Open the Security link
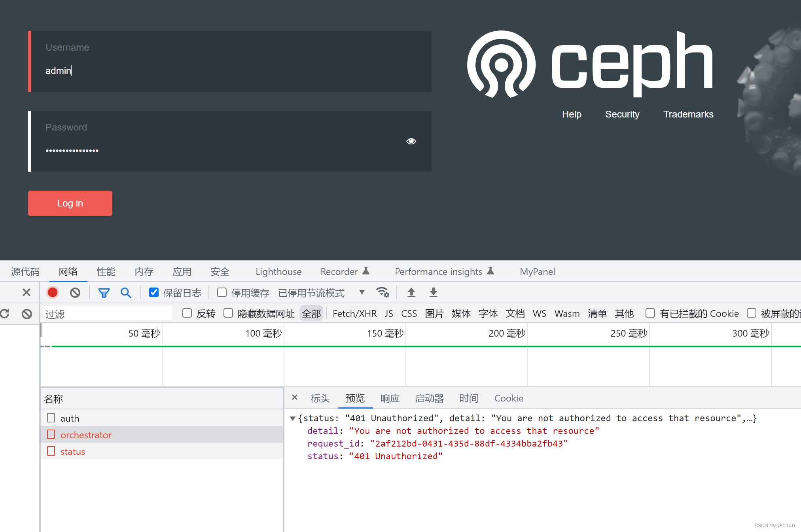 [622, 114]
